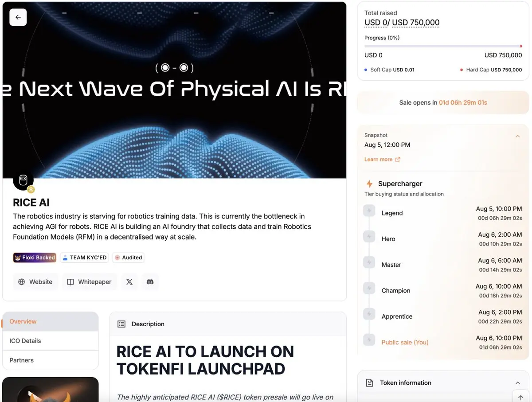Open the RICE AI Website link
532x402 pixels.
[35, 282]
